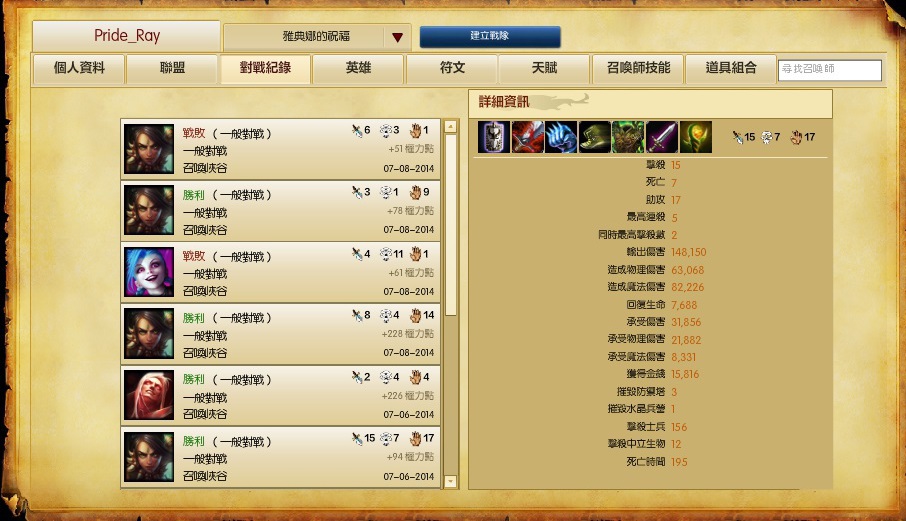Open the 召喚師技能 tab
Screen dimensions: 906x521
(x=638, y=68)
